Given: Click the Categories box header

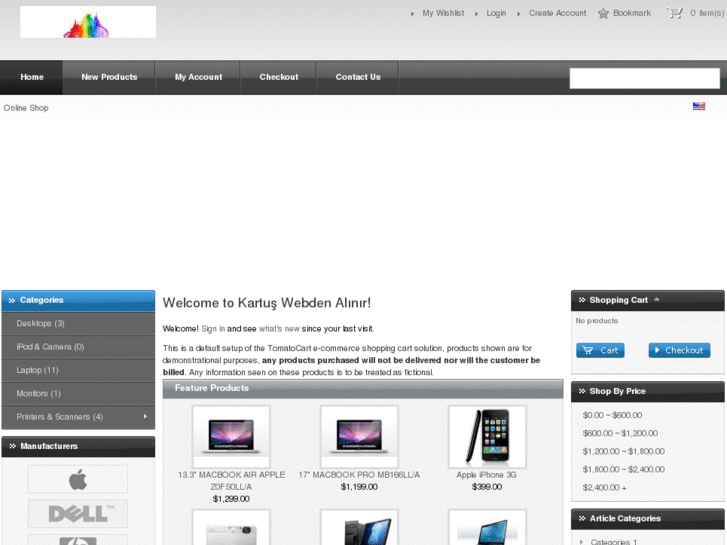Looking at the screenshot, I should (78, 301).
